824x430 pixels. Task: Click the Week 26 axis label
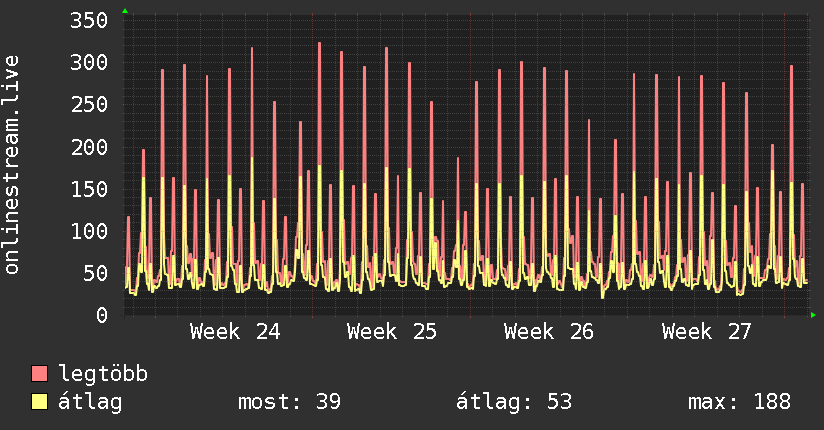549,332
